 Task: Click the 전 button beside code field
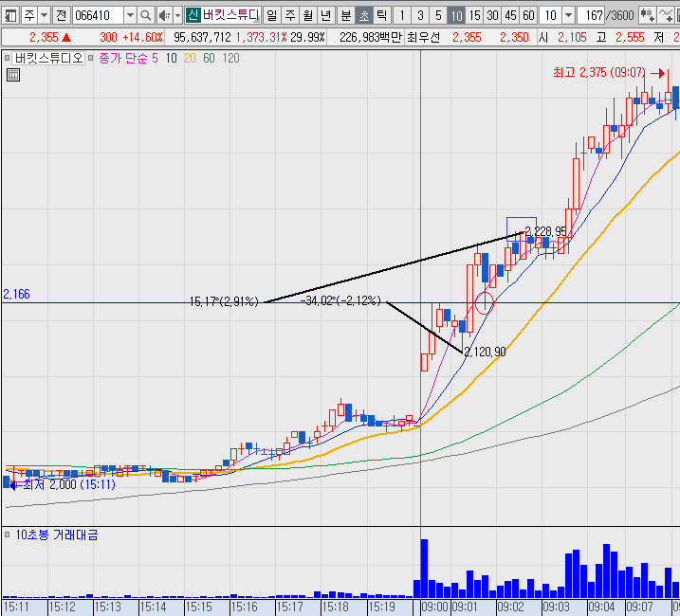coord(61,16)
